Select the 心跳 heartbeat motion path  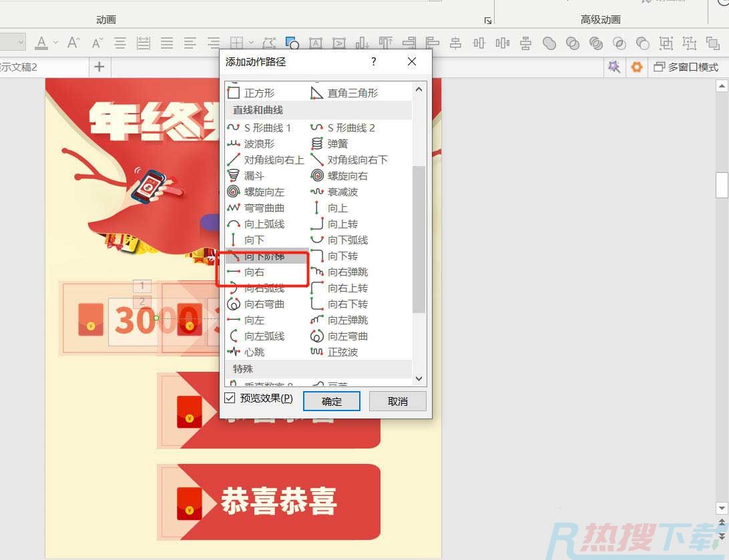tap(254, 352)
